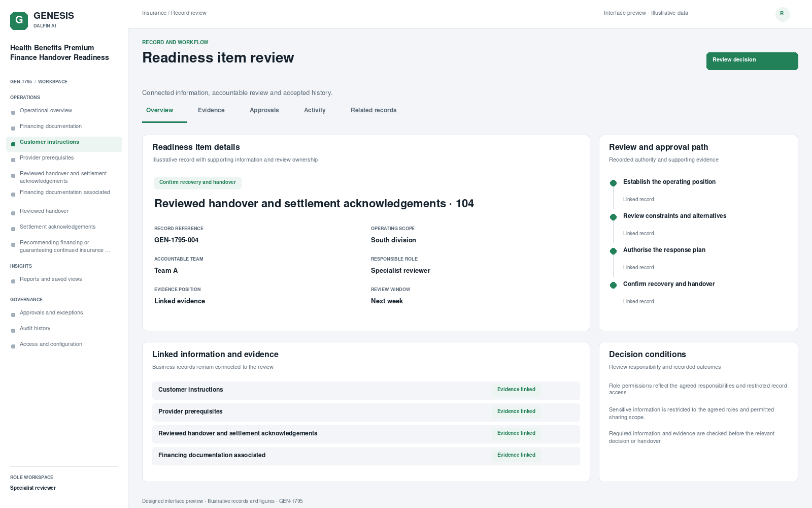Open the Provider prerequisites evidence row

pos(366,412)
